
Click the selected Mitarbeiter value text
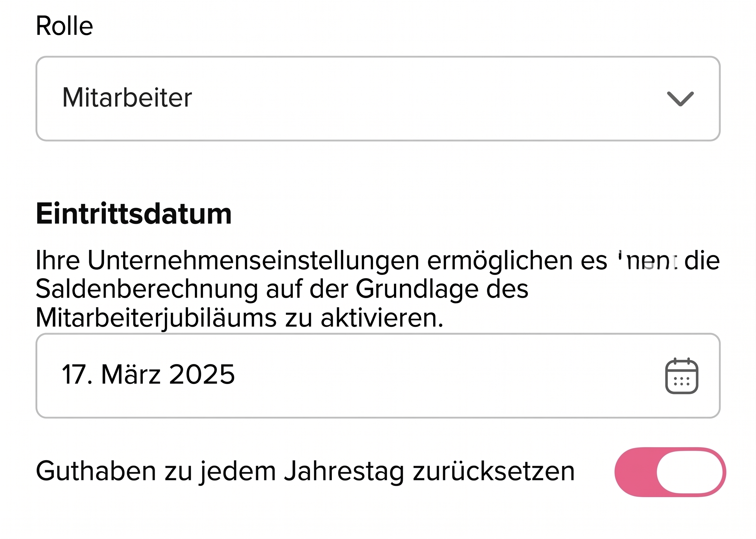(x=127, y=98)
